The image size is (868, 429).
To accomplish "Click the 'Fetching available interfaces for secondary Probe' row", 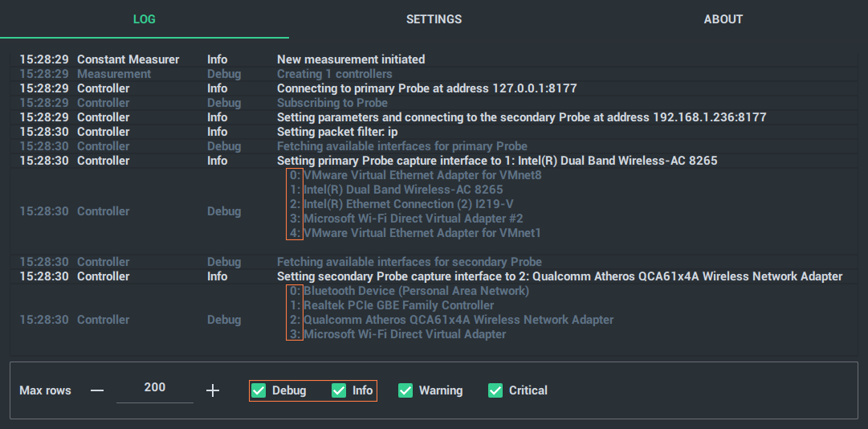I will pyautogui.click(x=434, y=262).
